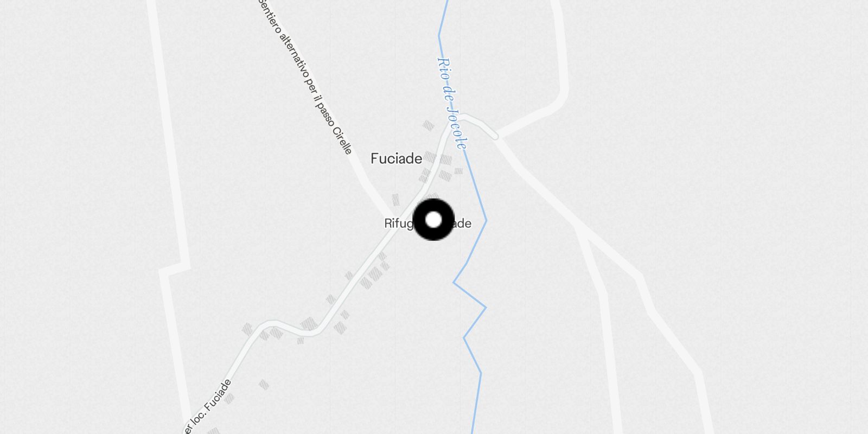Select the isolated hatched building above per loc. Fuciade
This screenshot has height=434, width=868.
pyautogui.click(x=264, y=385)
